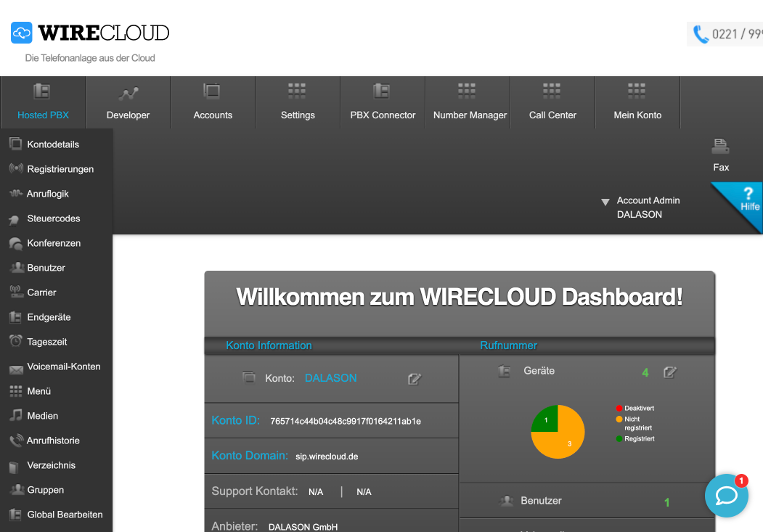Select the Voicemail-Konten envelope icon
763x532 pixels.
[x=15, y=367]
